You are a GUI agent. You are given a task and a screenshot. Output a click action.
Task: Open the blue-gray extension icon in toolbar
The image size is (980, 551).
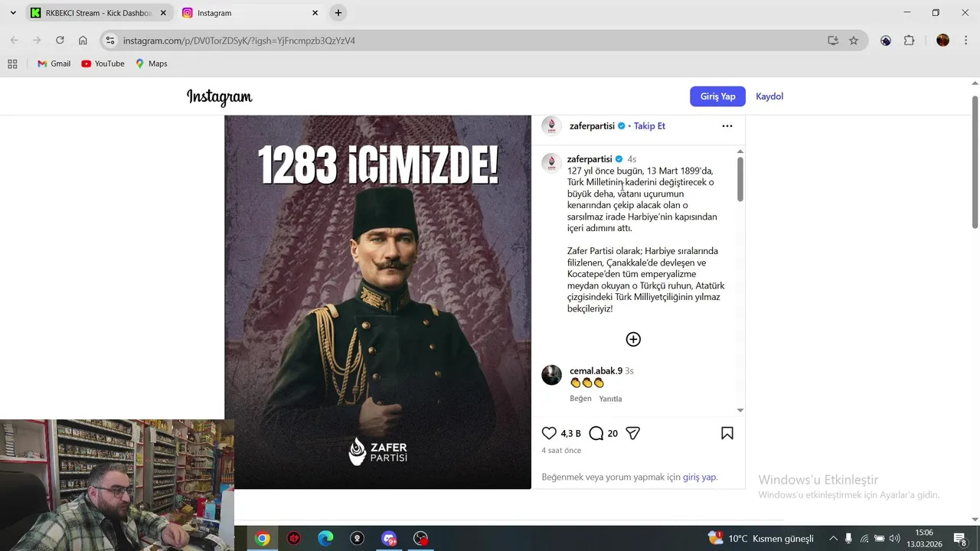pos(886,41)
